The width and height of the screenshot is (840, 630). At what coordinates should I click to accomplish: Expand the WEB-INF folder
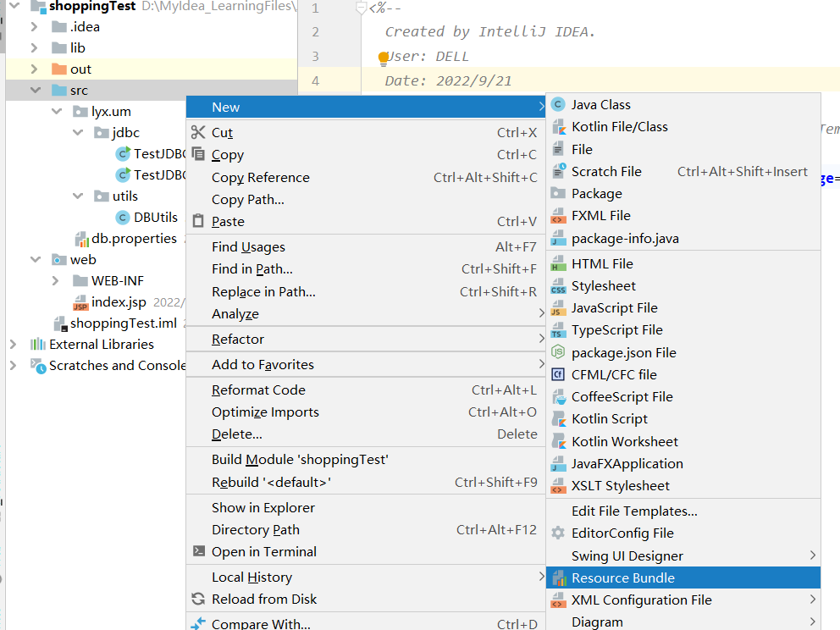[55, 281]
